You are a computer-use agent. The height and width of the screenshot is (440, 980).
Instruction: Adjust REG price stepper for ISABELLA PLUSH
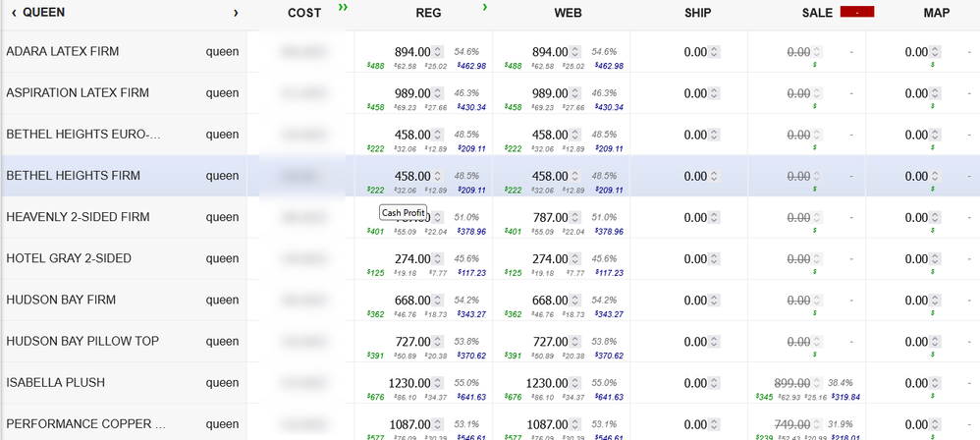(x=438, y=383)
